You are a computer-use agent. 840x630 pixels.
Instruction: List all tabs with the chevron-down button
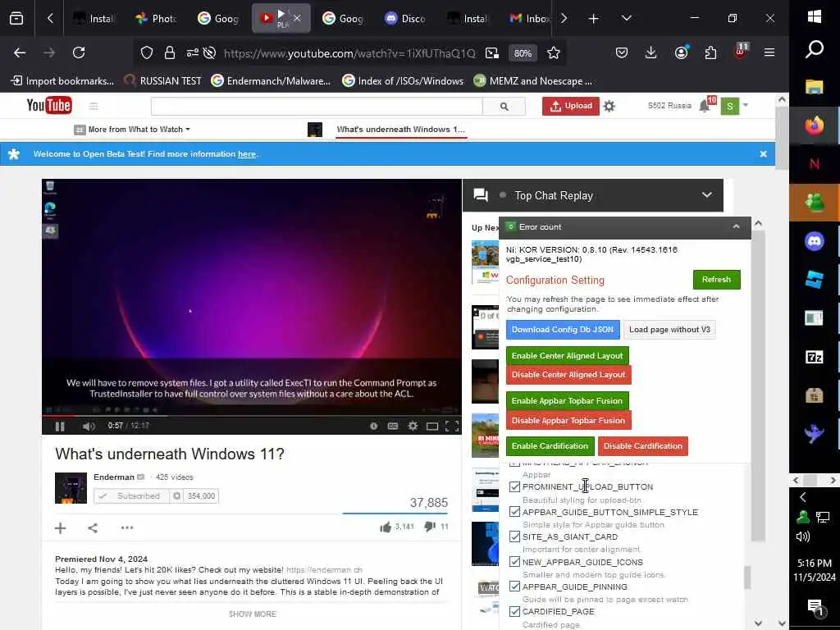(626, 18)
